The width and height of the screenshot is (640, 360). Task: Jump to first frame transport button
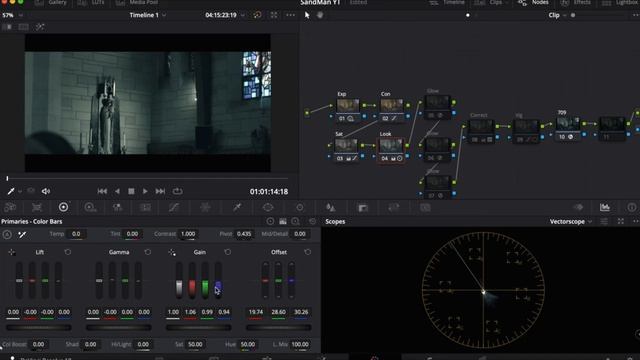tap(102, 191)
